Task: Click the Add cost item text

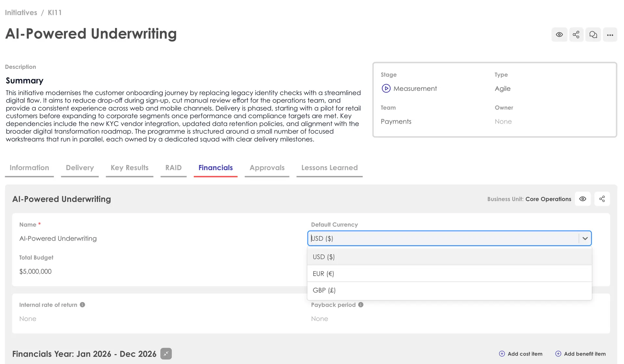Action: (525, 354)
